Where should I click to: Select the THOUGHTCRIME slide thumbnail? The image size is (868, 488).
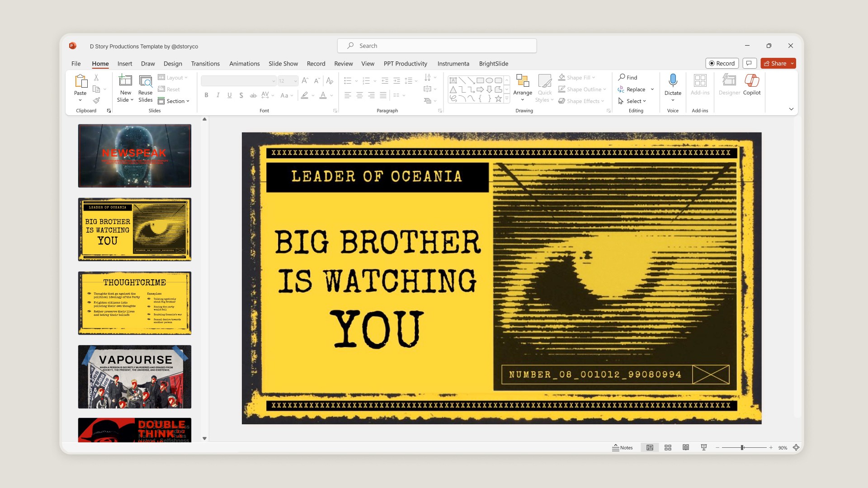pyautogui.click(x=135, y=303)
